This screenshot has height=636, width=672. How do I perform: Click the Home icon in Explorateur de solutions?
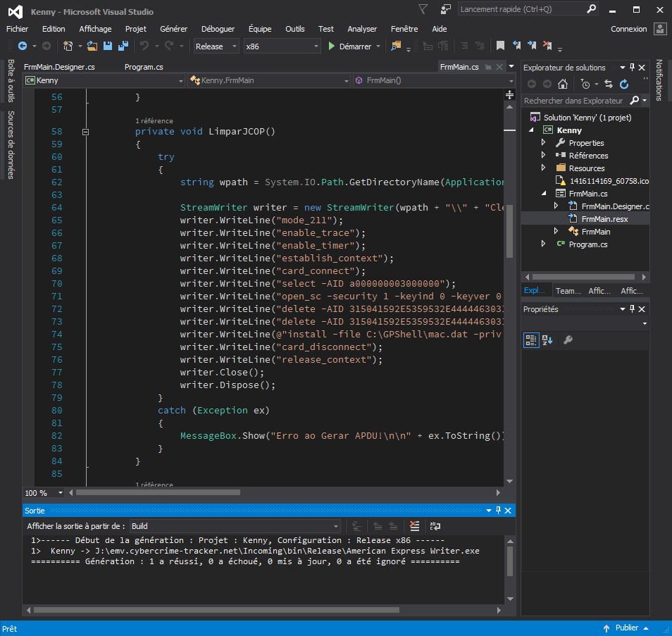[562, 84]
